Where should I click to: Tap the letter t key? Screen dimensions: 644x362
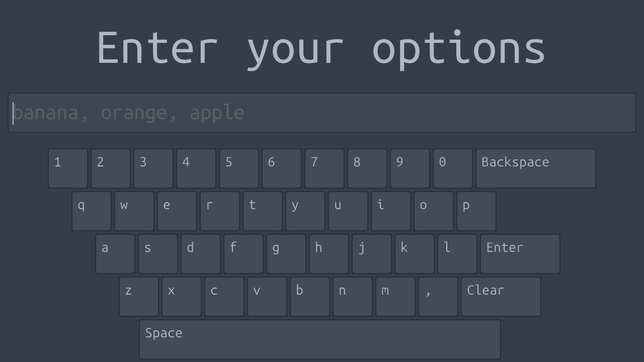[263, 211]
